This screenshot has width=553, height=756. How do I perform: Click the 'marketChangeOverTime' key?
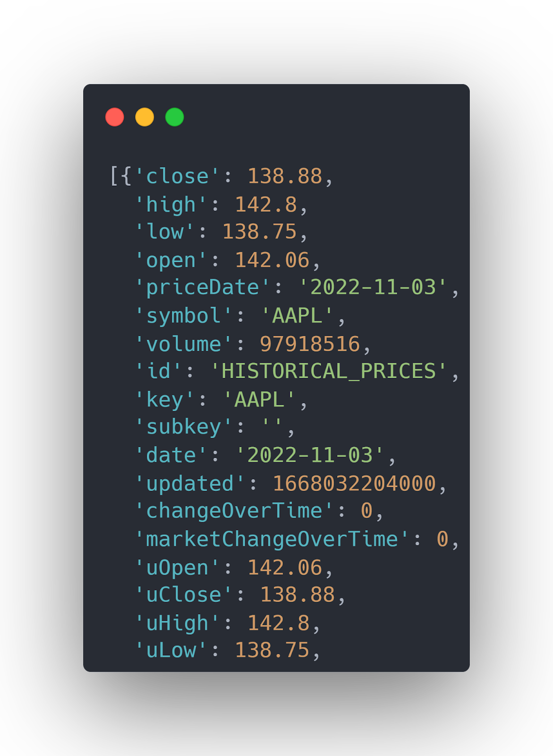click(x=272, y=539)
